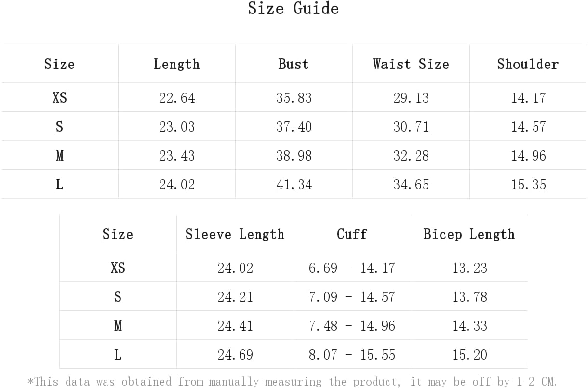The height and width of the screenshot is (388, 588).
Task: Select the bicep length value 14.33
Action: 469,326
